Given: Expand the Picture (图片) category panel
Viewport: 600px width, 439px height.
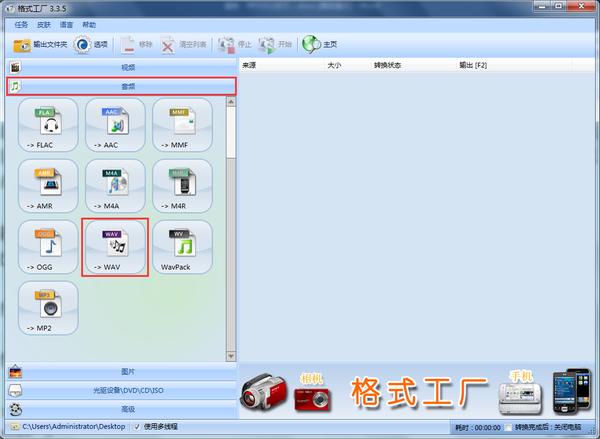Looking at the screenshot, I should [x=122, y=371].
